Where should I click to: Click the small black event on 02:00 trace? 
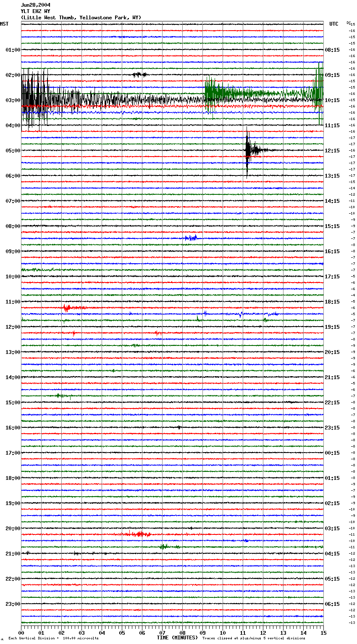coord(139,75)
